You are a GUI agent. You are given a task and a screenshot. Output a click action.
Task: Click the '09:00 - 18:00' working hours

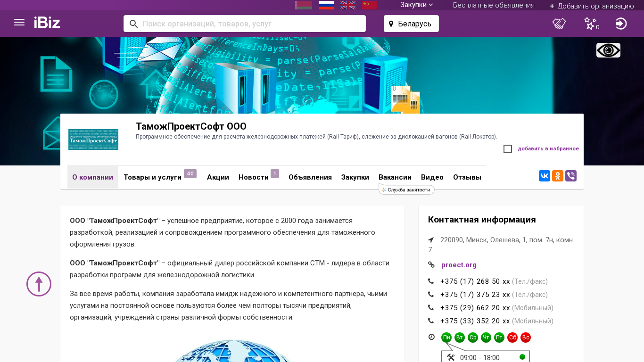pos(480,358)
